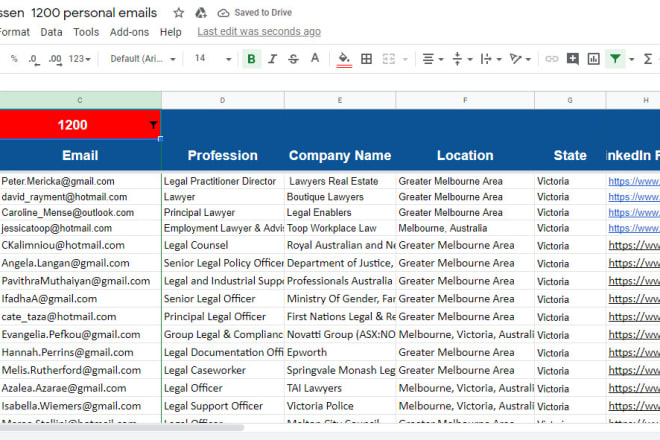The height and width of the screenshot is (440, 660).
Task: Select the Profession header cell
Action: coord(223,155)
